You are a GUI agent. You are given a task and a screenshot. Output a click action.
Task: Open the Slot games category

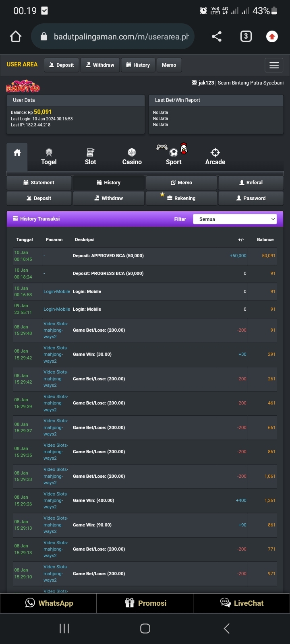tap(91, 157)
